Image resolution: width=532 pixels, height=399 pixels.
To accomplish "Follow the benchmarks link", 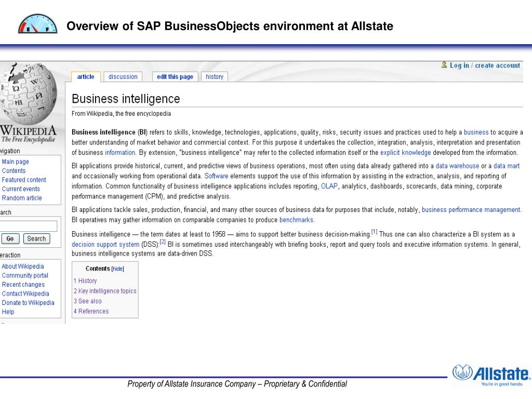I will click(296, 220).
